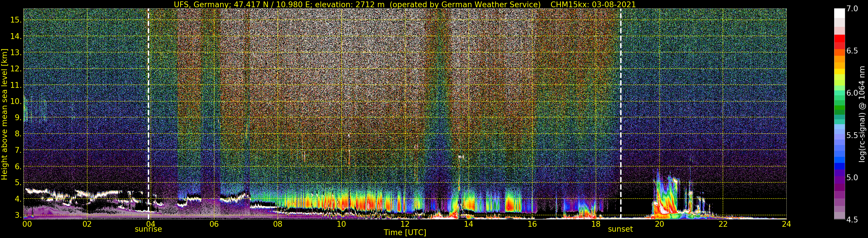Click the 'Height above mean sea level [km]' axis label
868x238 pixels.
pyautogui.click(x=4, y=114)
